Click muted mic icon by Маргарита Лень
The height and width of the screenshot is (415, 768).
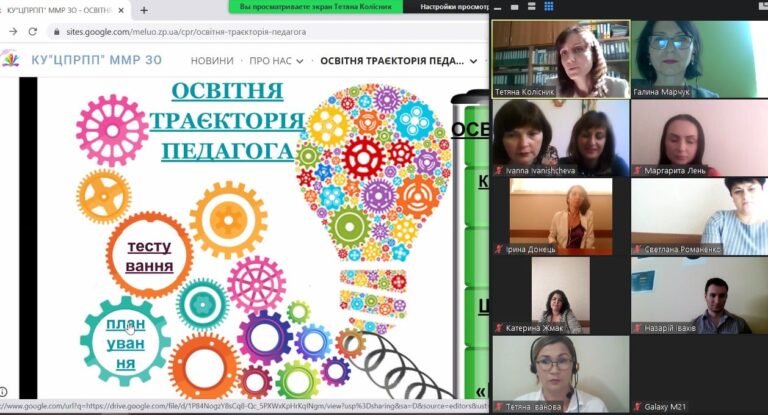(x=638, y=169)
